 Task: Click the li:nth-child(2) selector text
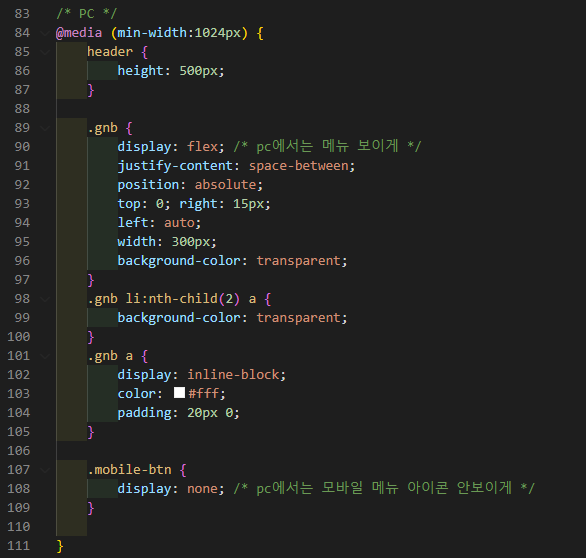(183, 299)
